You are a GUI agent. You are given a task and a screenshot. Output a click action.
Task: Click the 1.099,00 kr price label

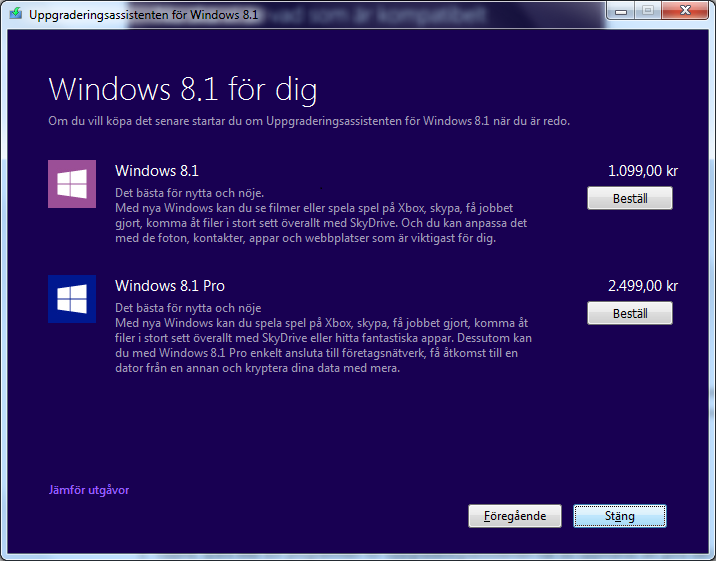pos(642,171)
